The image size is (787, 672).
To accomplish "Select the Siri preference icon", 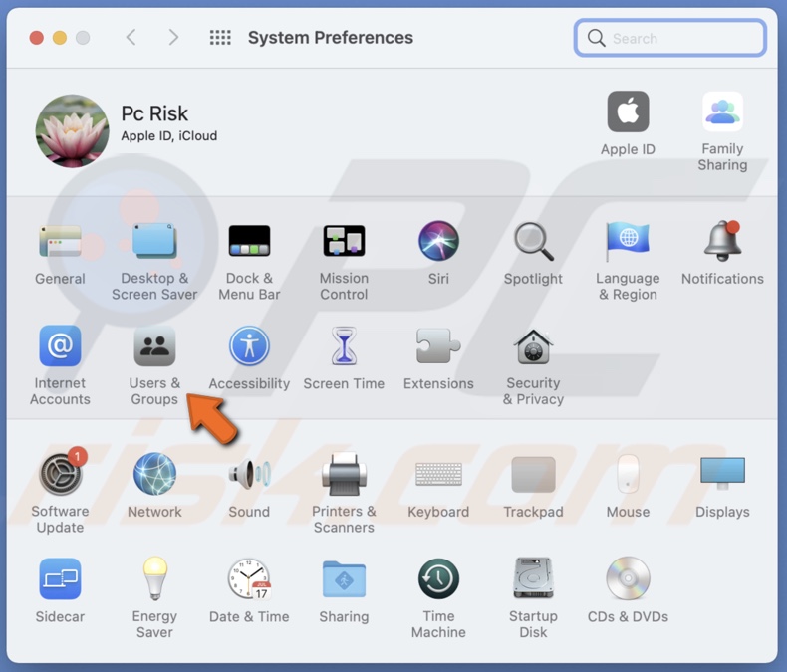I will click(x=438, y=242).
